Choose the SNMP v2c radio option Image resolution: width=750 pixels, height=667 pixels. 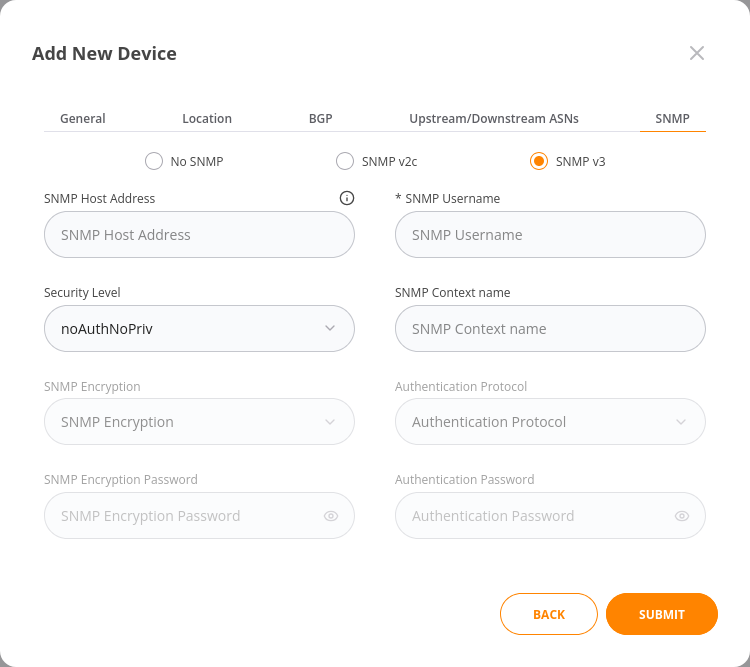click(345, 161)
